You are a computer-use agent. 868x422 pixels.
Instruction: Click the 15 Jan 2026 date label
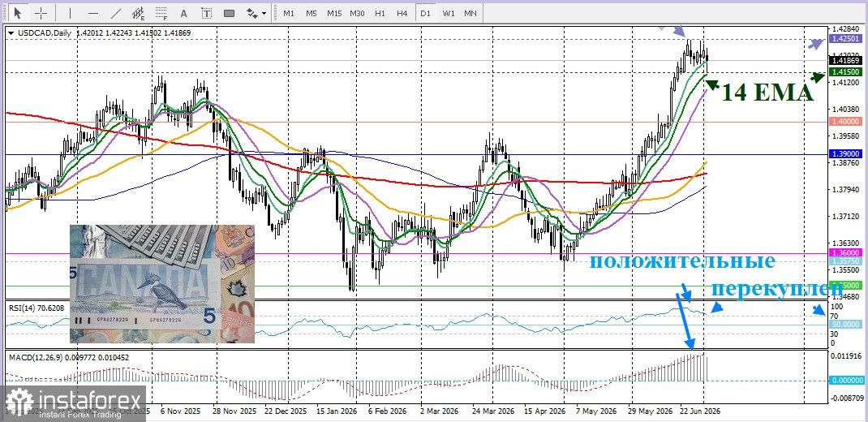tap(337, 412)
